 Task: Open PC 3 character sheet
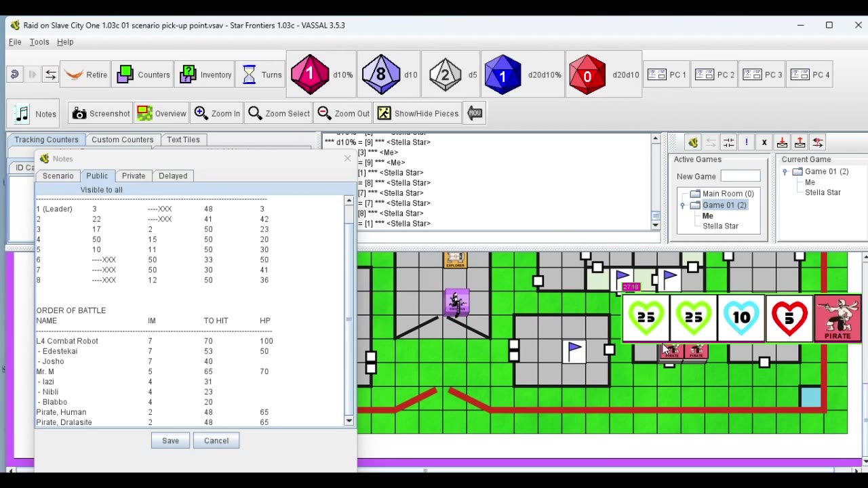(x=762, y=75)
